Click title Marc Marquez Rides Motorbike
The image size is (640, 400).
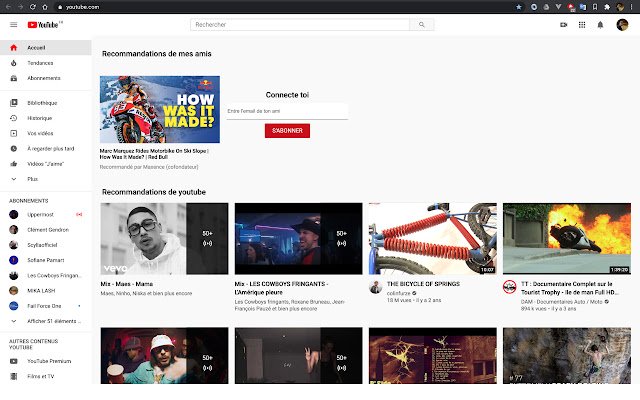point(154,154)
